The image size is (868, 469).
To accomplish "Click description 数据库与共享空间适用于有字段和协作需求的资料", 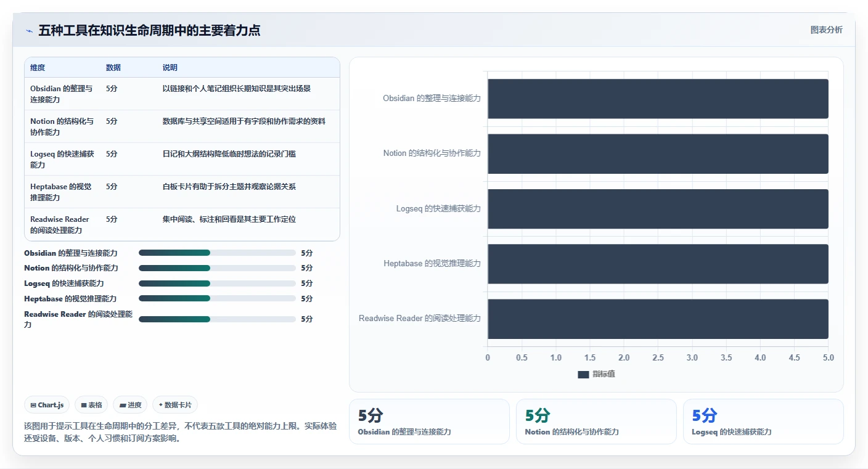I will (244, 121).
